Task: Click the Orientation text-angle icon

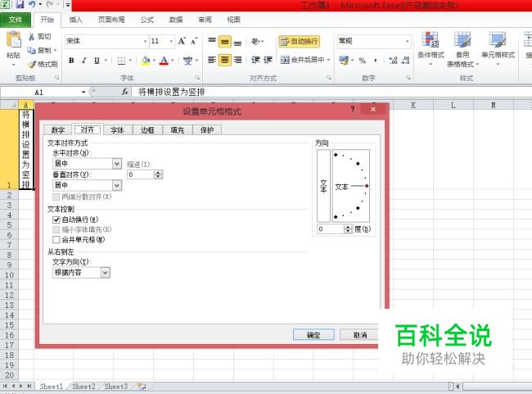Action: [256, 42]
